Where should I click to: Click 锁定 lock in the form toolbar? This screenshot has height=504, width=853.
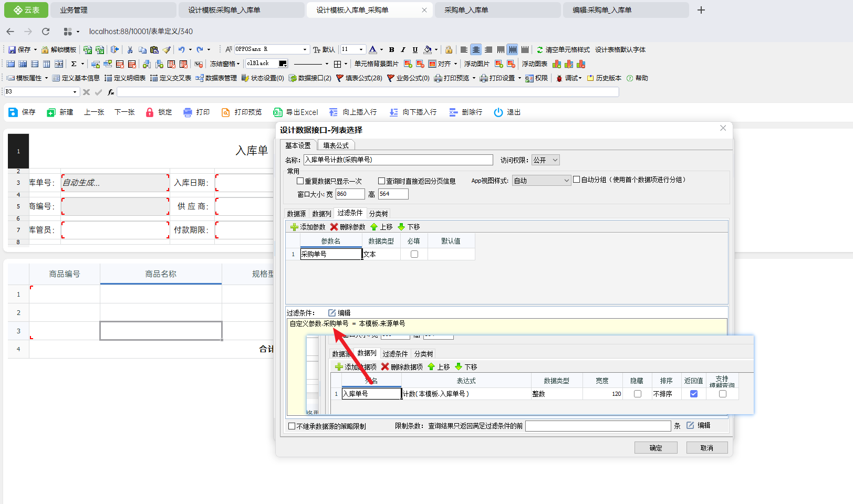159,112
